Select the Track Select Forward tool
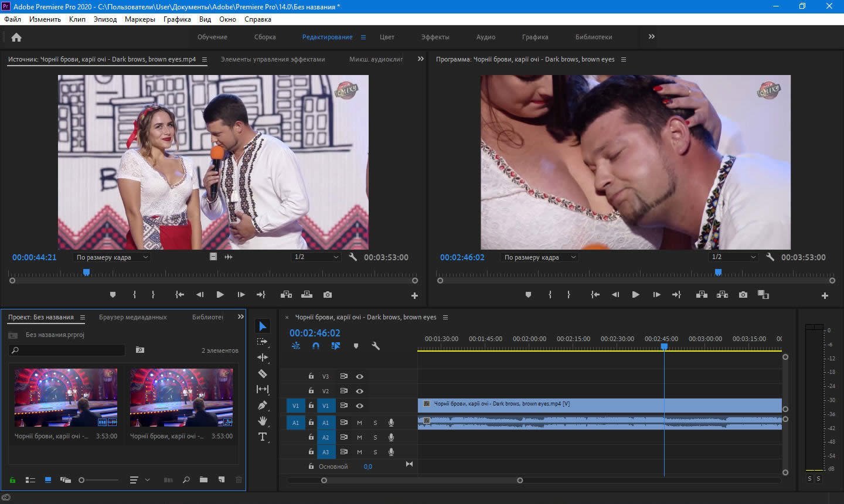This screenshot has width=844, height=504. pos(263,342)
